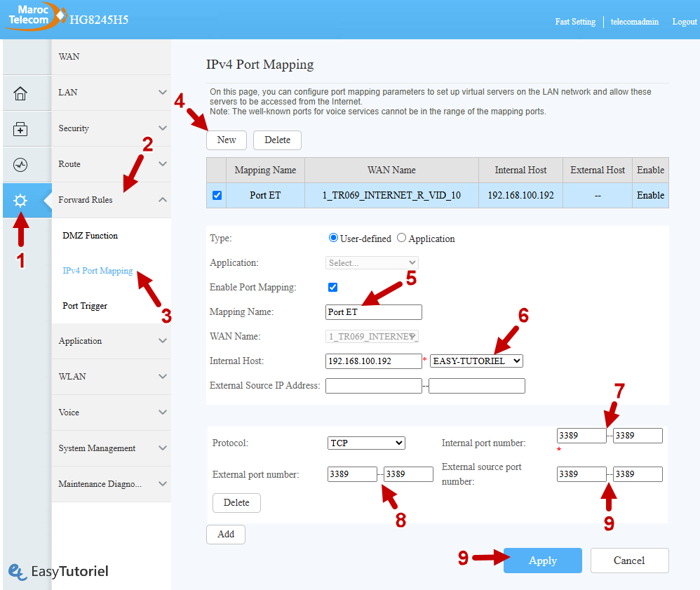
Task: Toggle the Enable Port Mapping checkbox
Action: [x=332, y=287]
